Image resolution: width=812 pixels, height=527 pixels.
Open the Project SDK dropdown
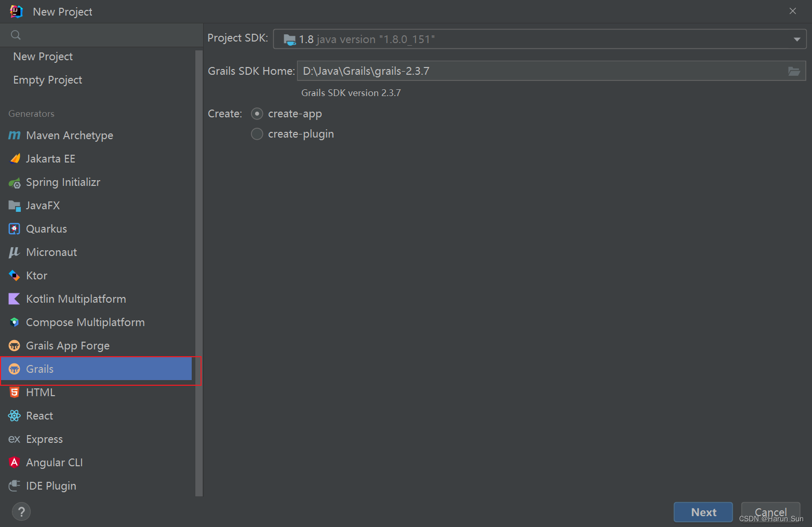(x=540, y=39)
